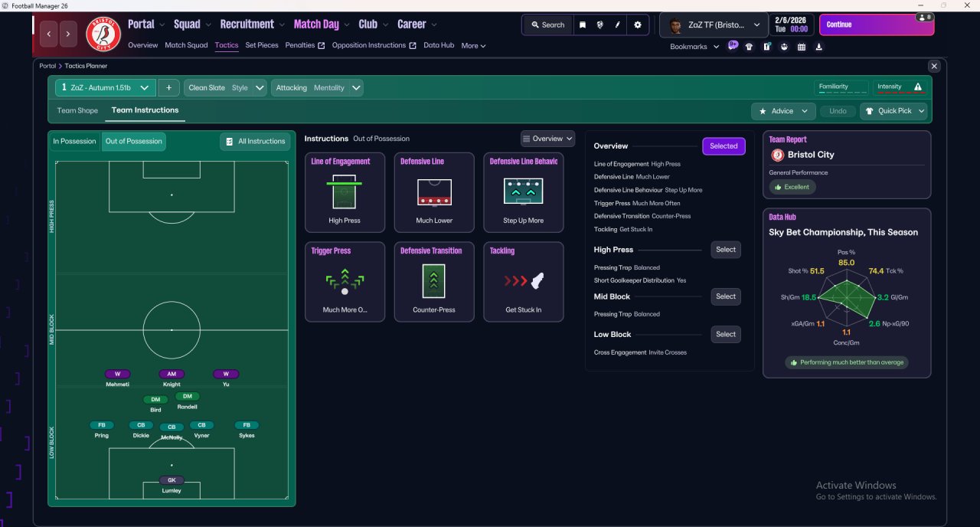Switch to the In Possession view
Screen dimensions: 980x527
(x=75, y=141)
